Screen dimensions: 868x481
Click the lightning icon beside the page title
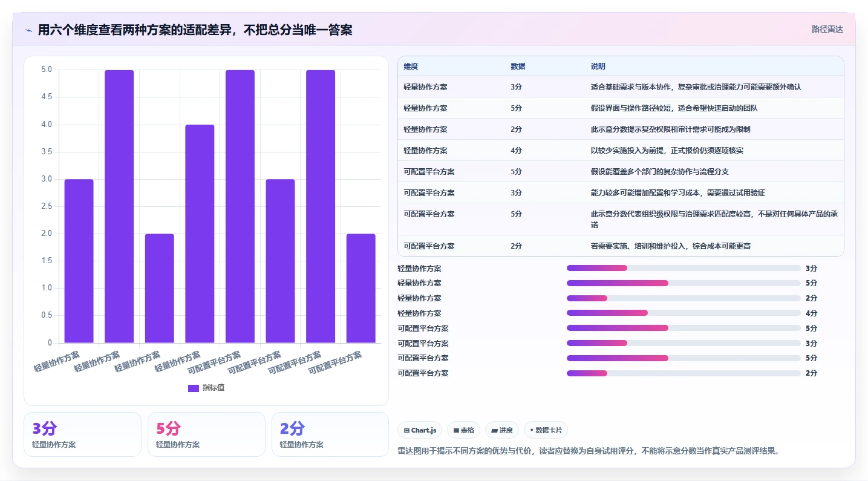(x=28, y=30)
